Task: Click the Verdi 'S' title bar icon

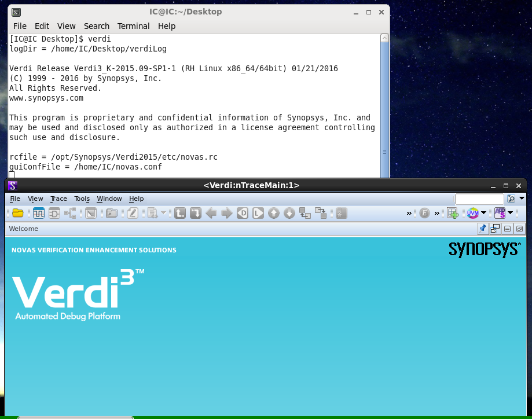Action: coord(13,186)
